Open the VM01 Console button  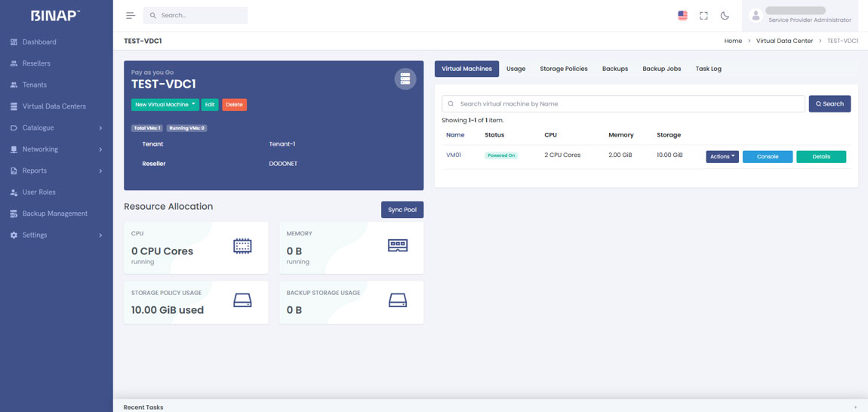click(x=767, y=157)
